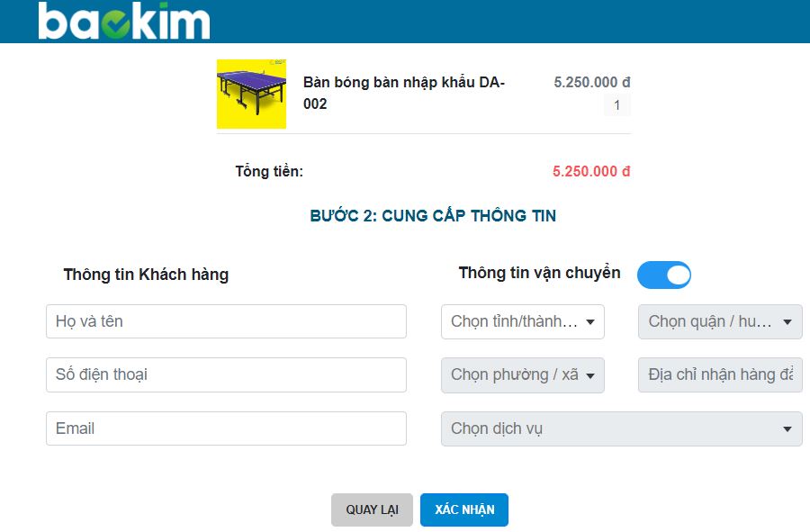Expand the Chọn phường / xã combo box
This screenshot has width=810, height=532.
(x=522, y=374)
